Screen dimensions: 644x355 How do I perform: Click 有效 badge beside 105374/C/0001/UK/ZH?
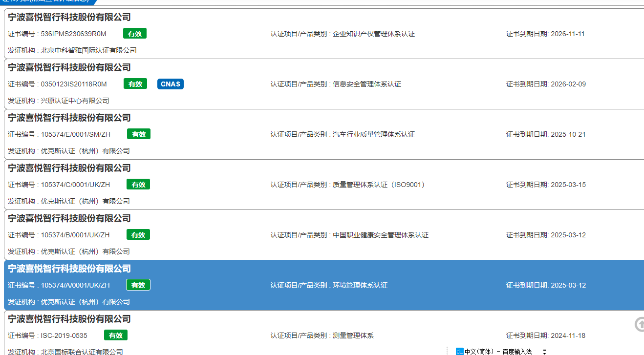138,185
